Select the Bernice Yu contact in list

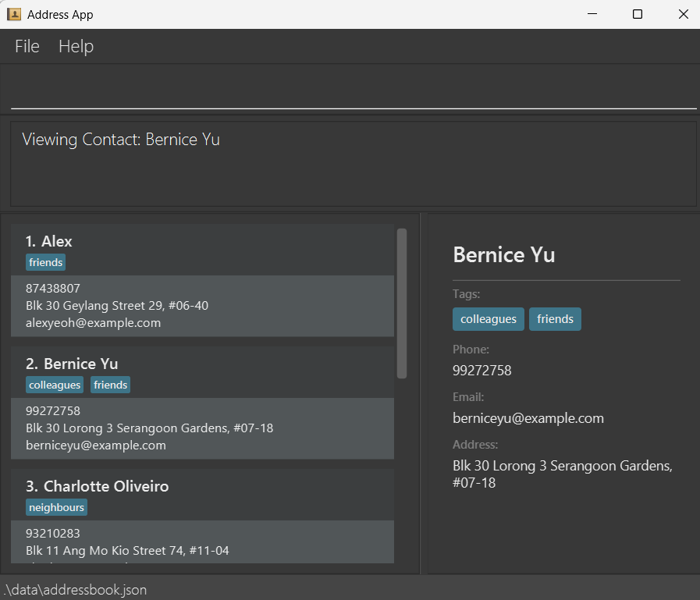(202, 364)
